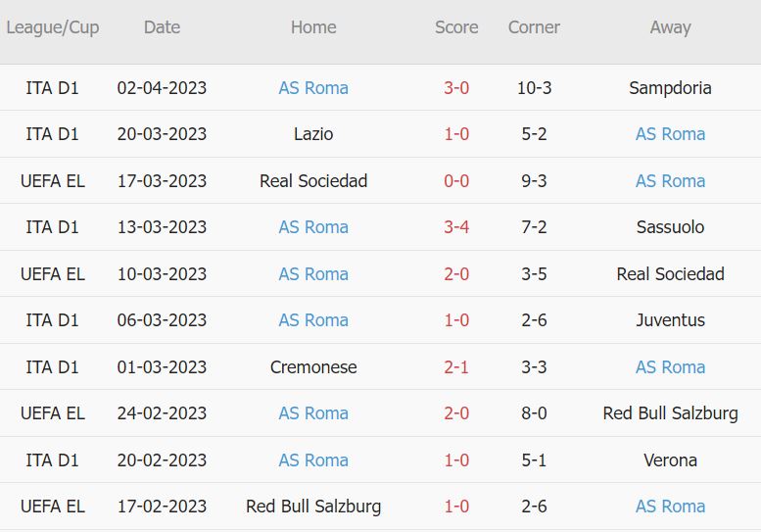Viewport: 761px width, 532px height.
Task: Click the 3-4 score against Sassuolo
Action: (456, 227)
